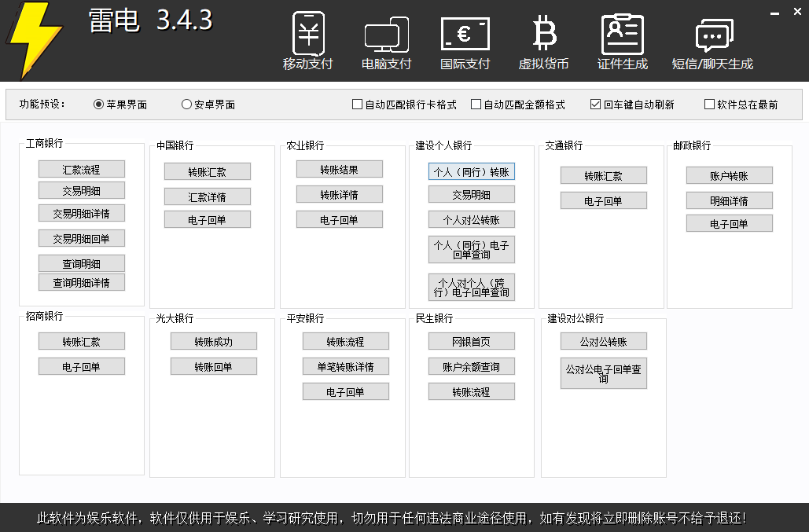This screenshot has width=809, height=532.
Task: Open the 证件生成 ID card section
Action: coord(622,41)
